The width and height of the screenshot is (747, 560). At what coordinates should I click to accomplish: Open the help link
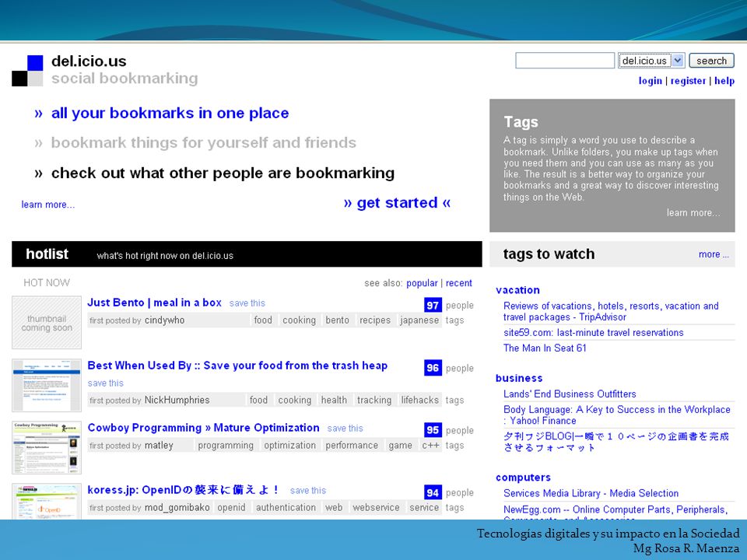tap(724, 80)
